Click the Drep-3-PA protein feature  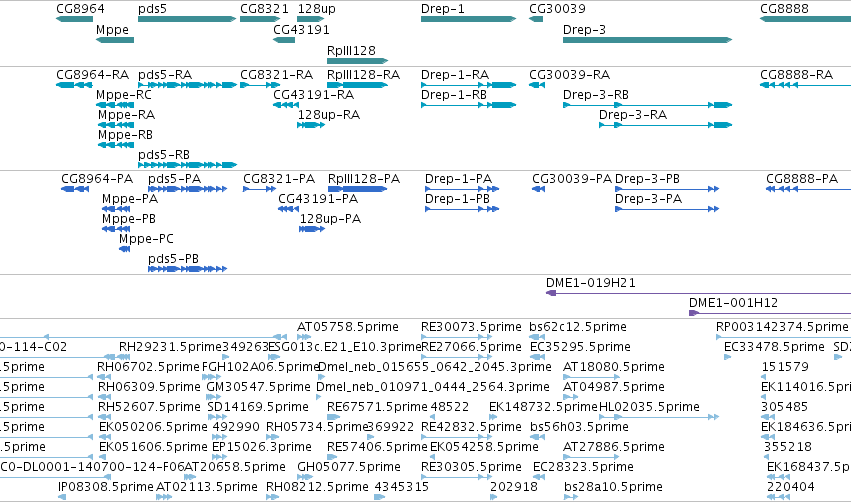coord(667,209)
